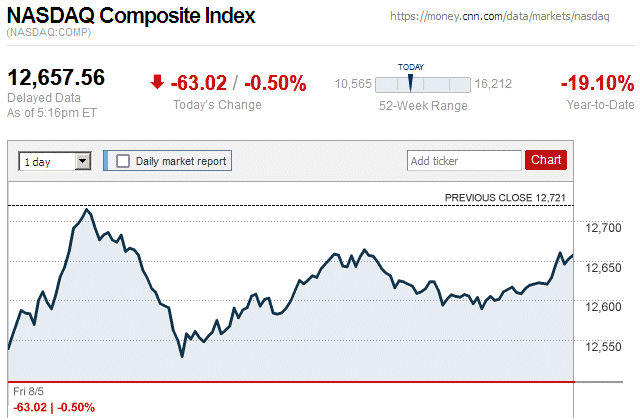The width and height of the screenshot is (640, 420).
Task: Click the red down arrow icon
Action: (157, 82)
